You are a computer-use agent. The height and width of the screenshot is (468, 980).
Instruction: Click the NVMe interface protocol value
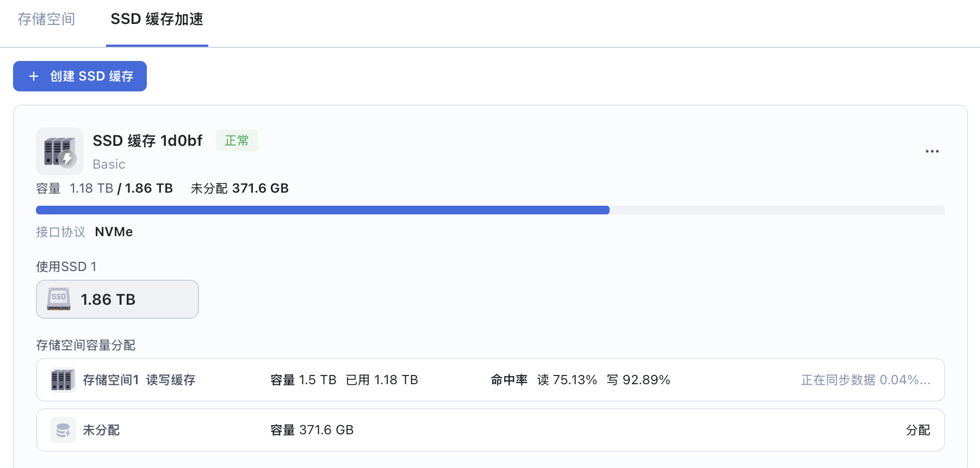point(114,232)
